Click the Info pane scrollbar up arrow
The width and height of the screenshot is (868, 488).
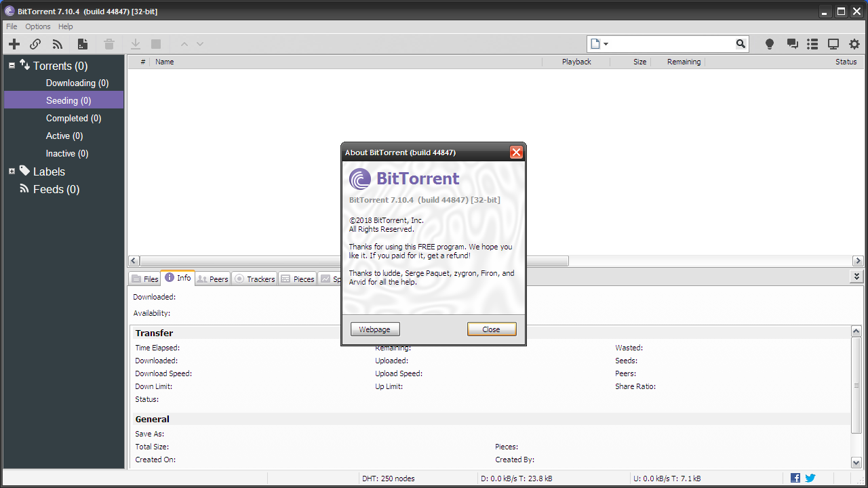pyautogui.click(x=856, y=331)
